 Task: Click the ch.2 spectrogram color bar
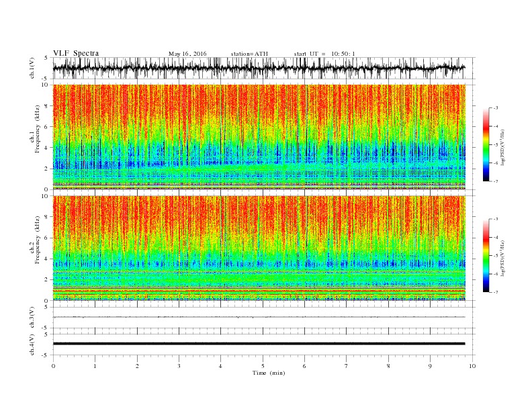[x=486, y=255]
